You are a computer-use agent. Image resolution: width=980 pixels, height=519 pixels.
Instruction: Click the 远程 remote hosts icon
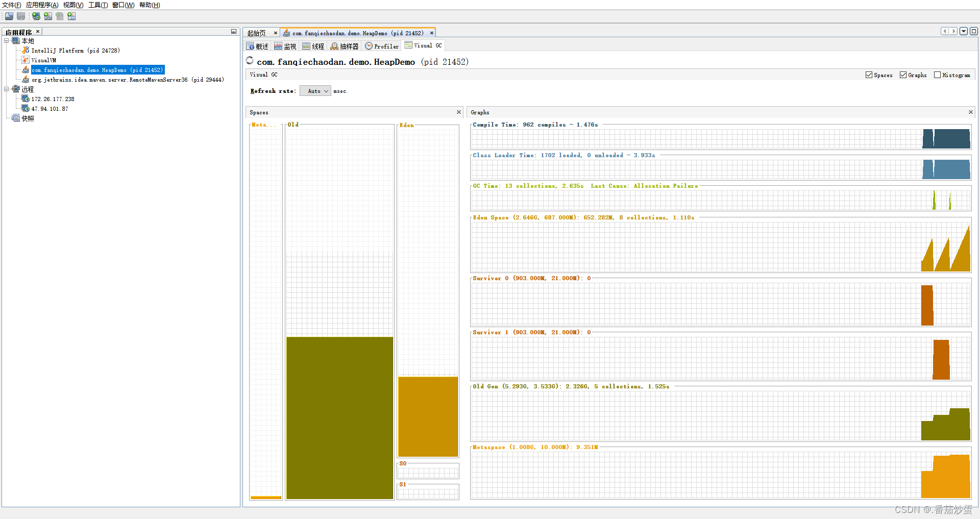[x=16, y=89]
